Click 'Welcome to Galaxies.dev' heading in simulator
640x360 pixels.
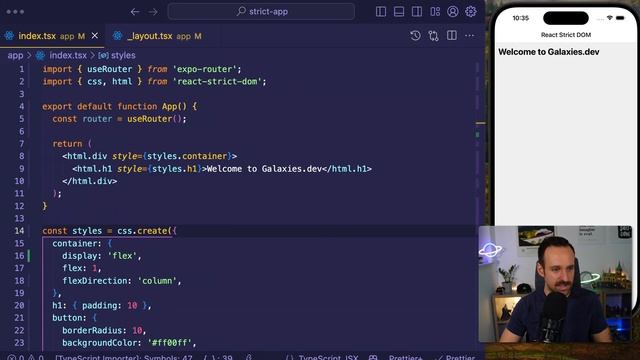point(549,52)
